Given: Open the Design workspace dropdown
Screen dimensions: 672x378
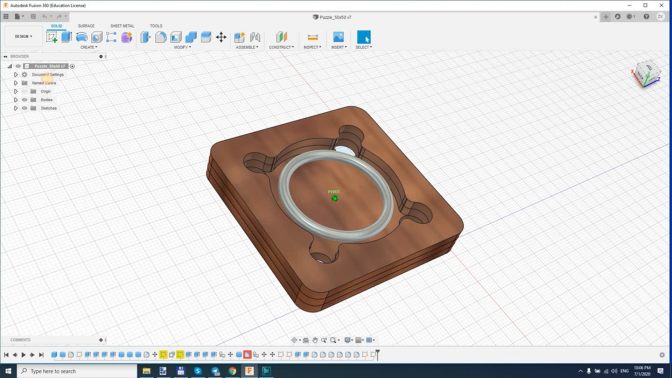Looking at the screenshot, I should coord(23,36).
